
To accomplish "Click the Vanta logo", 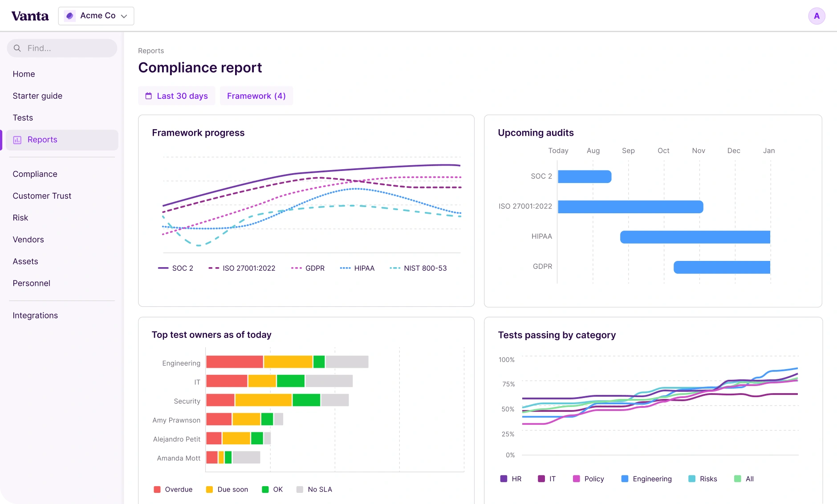I will [x=30, y=16].
